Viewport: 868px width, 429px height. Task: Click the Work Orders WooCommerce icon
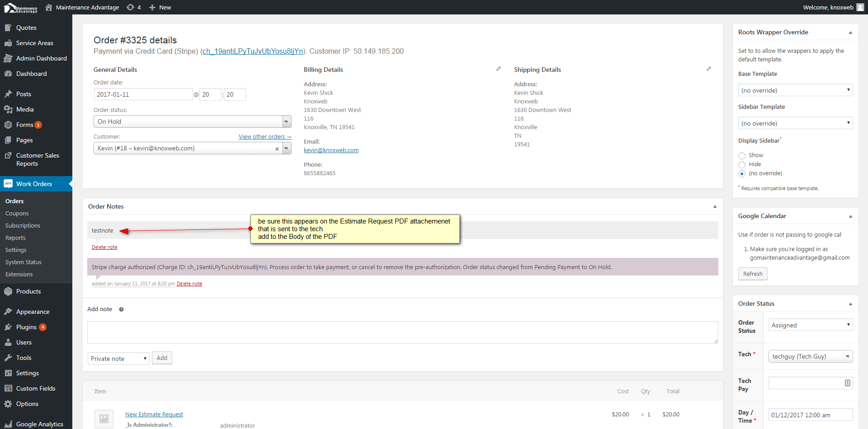click(8, 184)
